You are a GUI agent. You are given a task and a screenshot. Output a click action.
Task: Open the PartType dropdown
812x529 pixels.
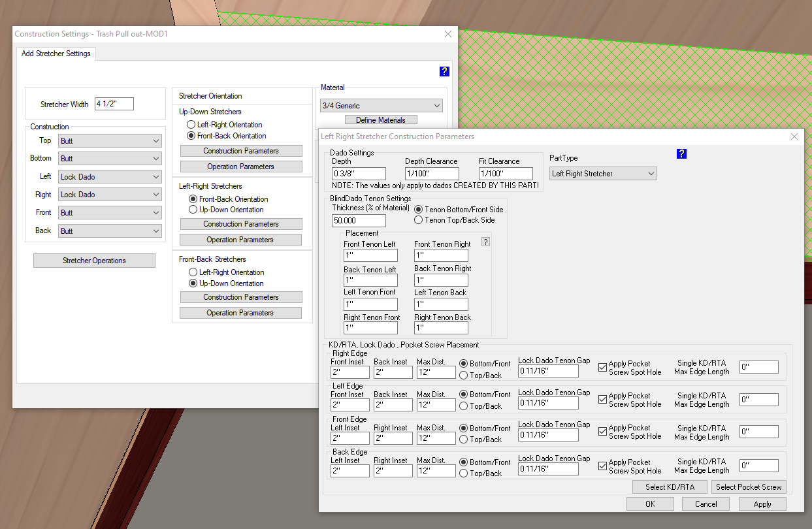coord(602,174)
